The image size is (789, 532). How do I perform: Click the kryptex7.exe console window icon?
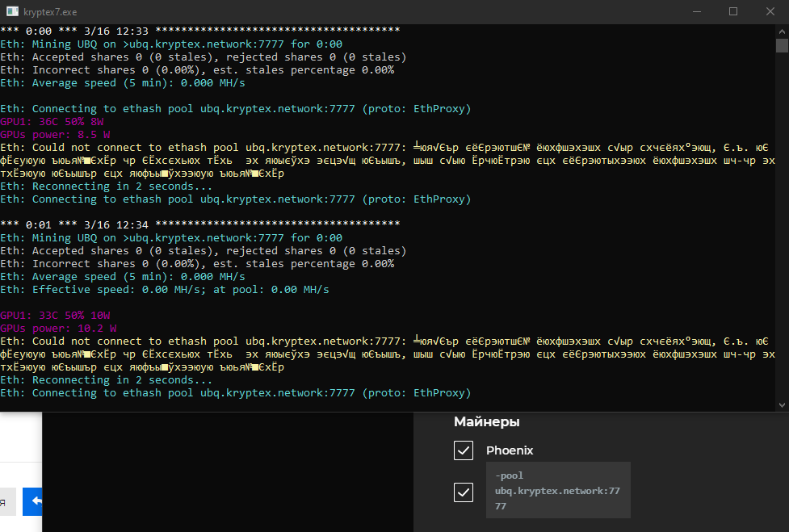pyautogui.click(x=13, y=11)
